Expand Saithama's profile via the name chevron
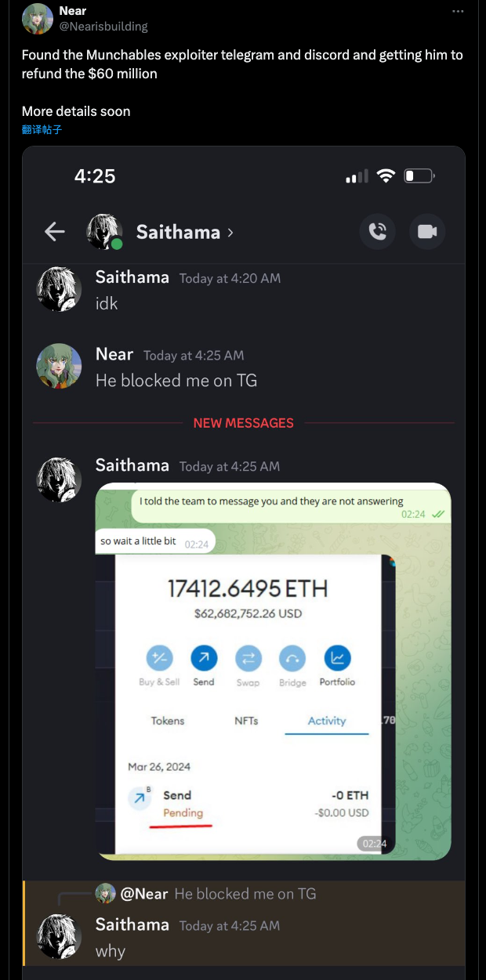This screenshot has width=486, height=980. pyautogui.click(x=230, y=233)
